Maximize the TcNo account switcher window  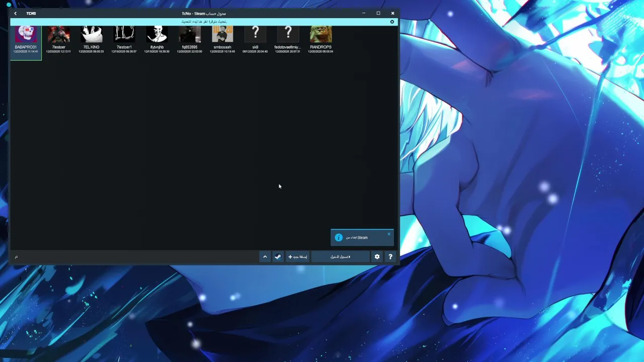tap(378, 13)
